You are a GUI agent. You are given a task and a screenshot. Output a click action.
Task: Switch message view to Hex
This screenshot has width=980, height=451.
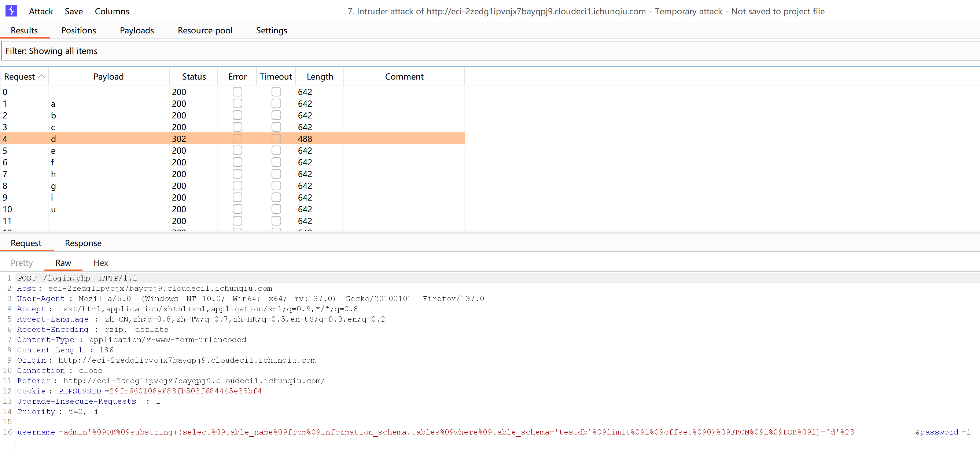click(100, 263)
